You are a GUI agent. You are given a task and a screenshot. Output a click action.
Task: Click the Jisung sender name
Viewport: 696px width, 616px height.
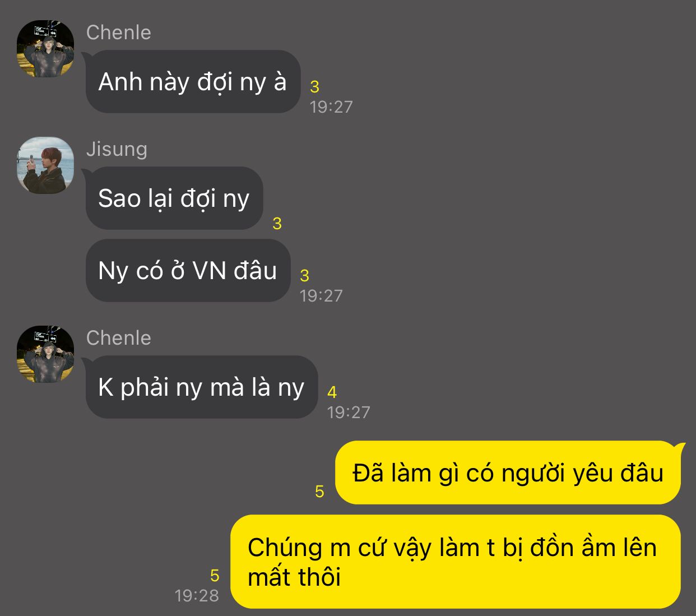click(117, 149)
